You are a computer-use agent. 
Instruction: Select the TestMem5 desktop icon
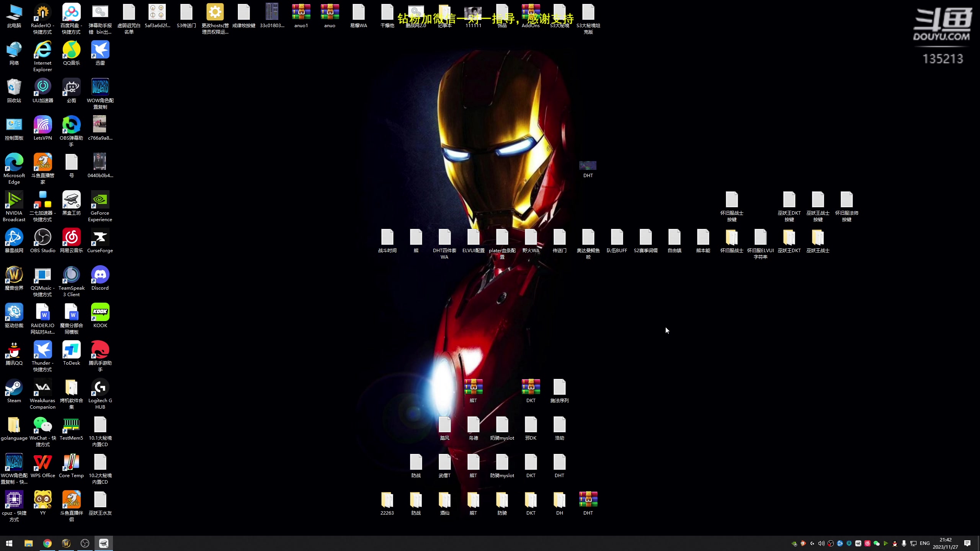(x=71, y=428)
